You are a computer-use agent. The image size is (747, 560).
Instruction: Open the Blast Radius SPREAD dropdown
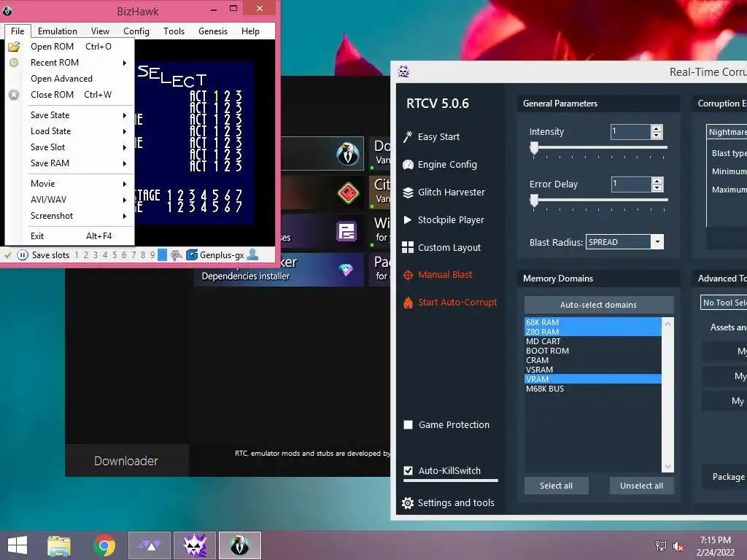pyautogui.click(x=657, y=242)
